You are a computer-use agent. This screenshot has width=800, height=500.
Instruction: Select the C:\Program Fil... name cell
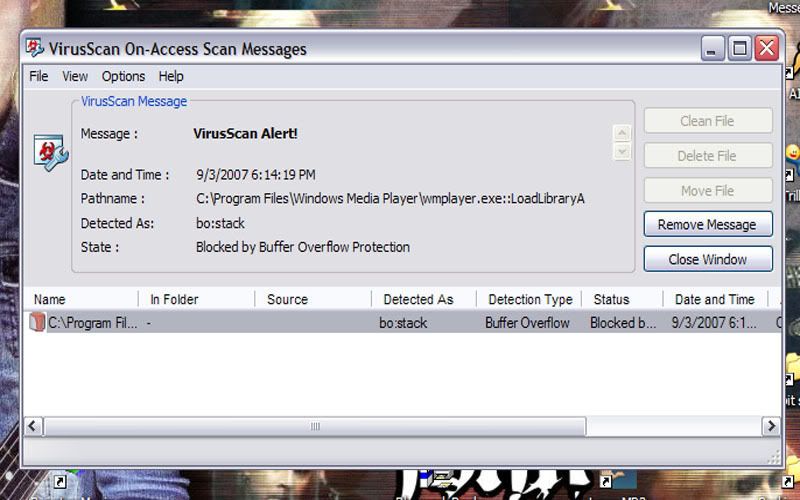[92, 323]
